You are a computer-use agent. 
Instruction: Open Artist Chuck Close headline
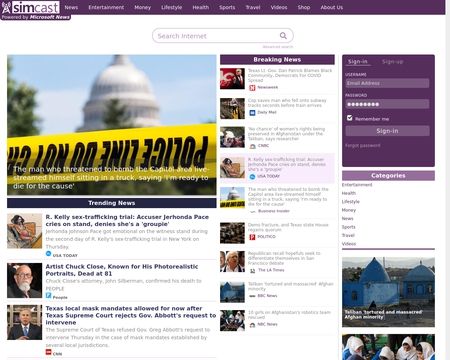[x=122, y=270]
